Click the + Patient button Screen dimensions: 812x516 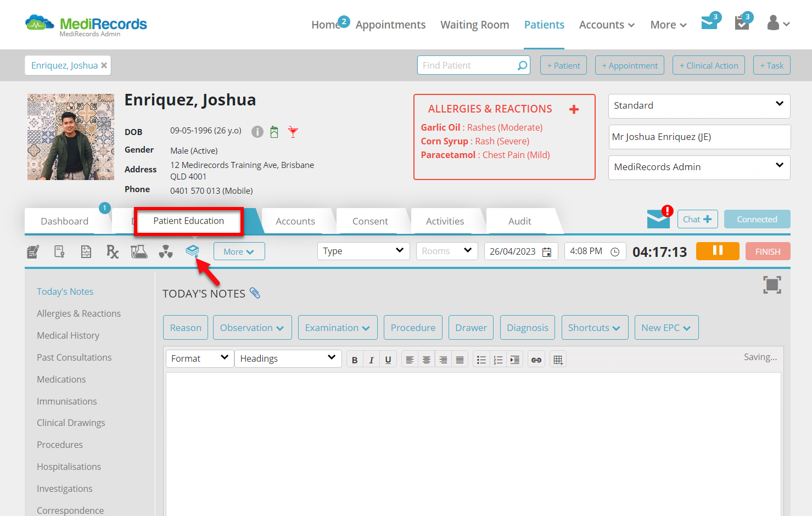pyautogui.click(x=564, y=65)
